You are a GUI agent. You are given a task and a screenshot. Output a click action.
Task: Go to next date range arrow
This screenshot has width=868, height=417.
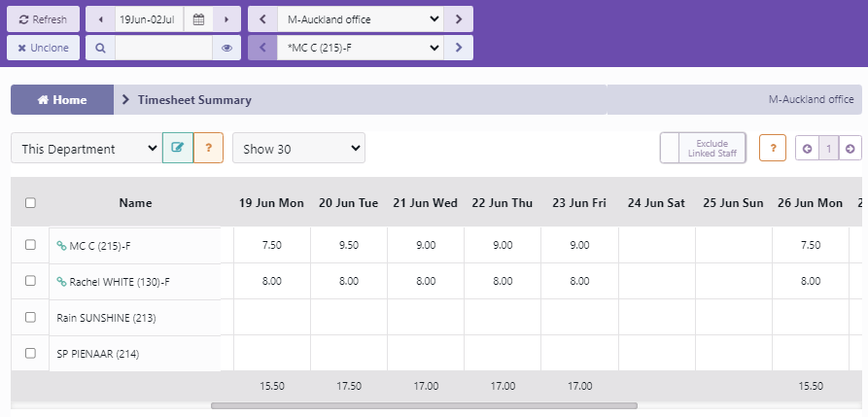[x=226, y=19]
